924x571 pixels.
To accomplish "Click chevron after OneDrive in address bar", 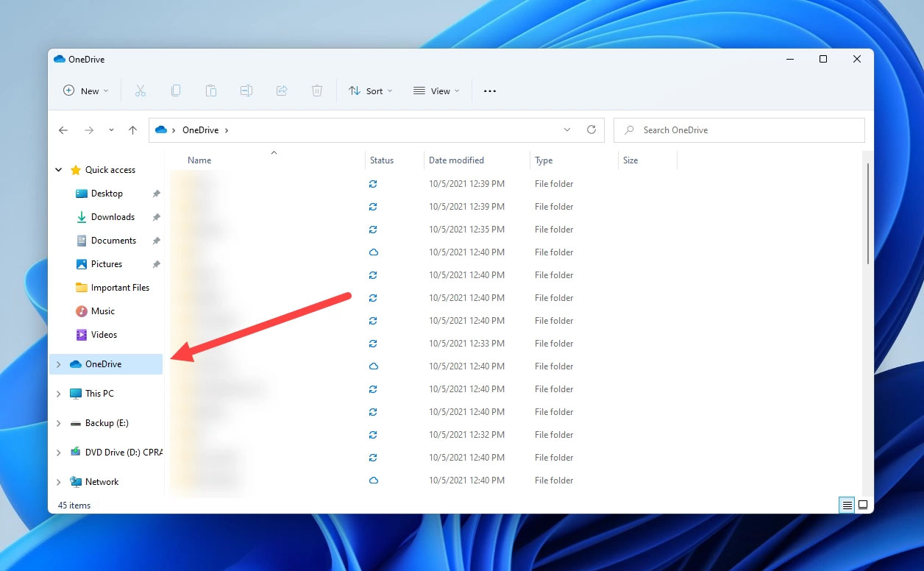I will pos(227,130).
